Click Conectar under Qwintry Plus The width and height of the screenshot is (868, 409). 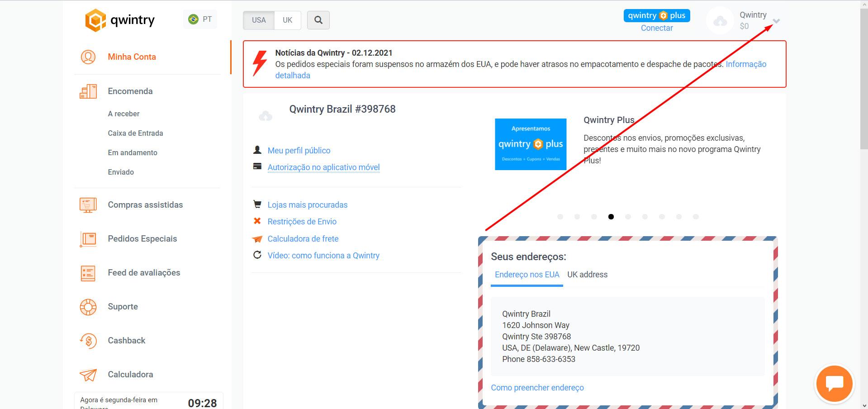point(656,28)
